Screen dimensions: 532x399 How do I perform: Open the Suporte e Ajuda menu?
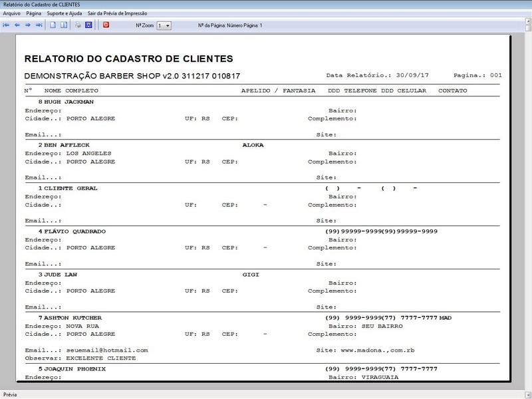coord(65,13)
